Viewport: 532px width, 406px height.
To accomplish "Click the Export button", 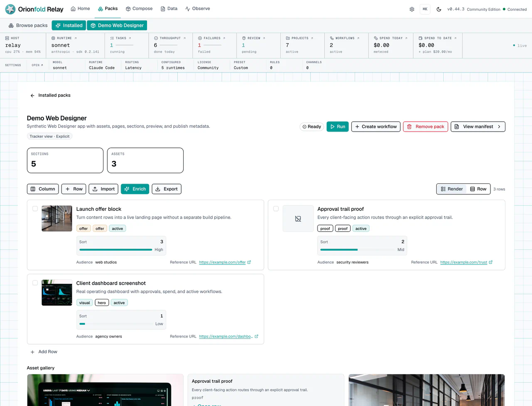I will tap(166, 189).
